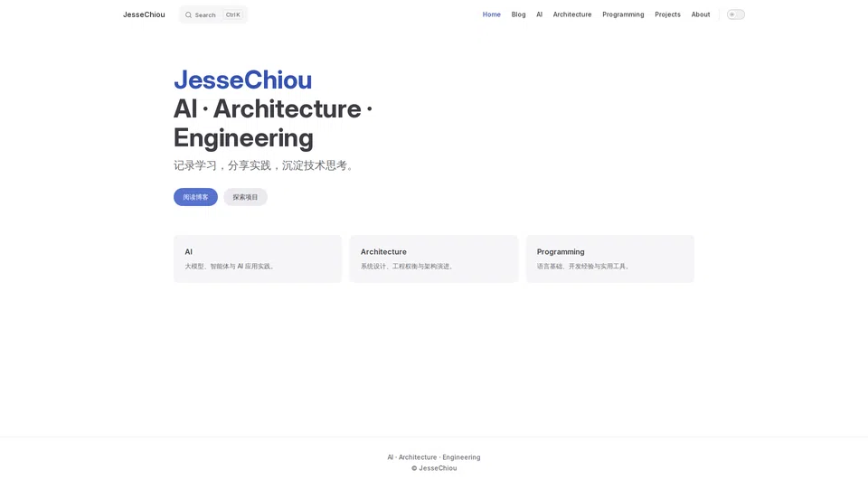Viewport: 868px width, 488px height.
Task: Click the card text 语言基础、开发经验与实用工具。
Action: click(x=585, y=266)
